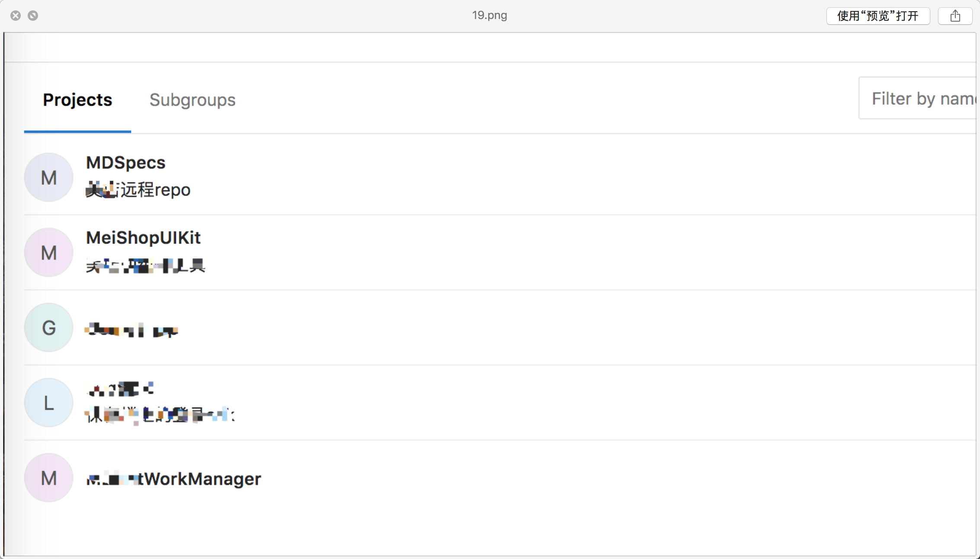Select the Projects tab
This screenshot has width=980, height=559.
pos(77,100)
